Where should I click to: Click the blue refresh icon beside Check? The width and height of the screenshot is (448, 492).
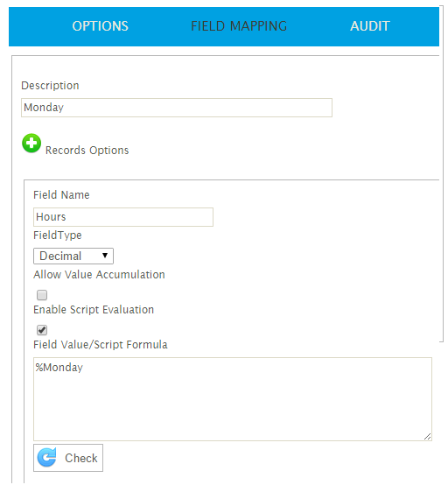click(47, 458)
